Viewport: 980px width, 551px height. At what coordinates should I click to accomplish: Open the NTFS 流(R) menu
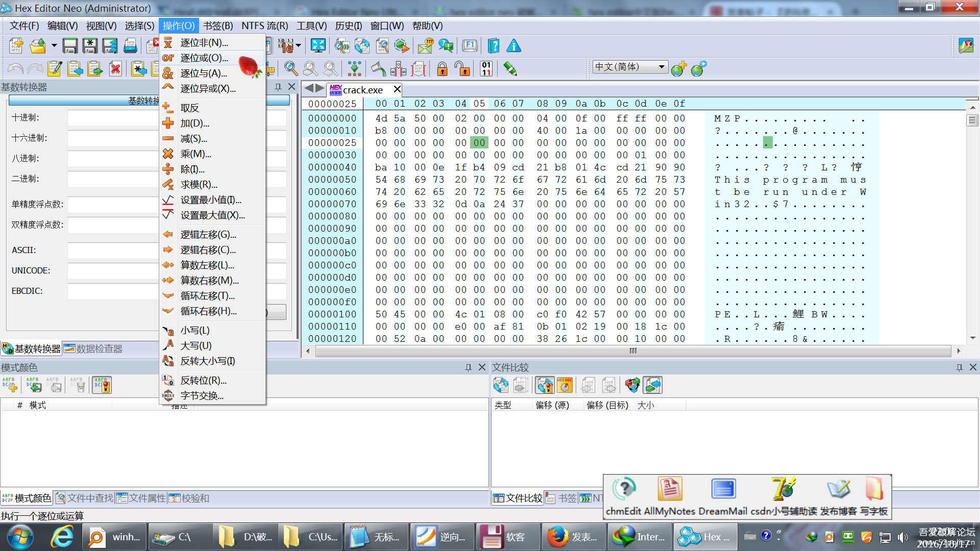click(x=264, y=26)
